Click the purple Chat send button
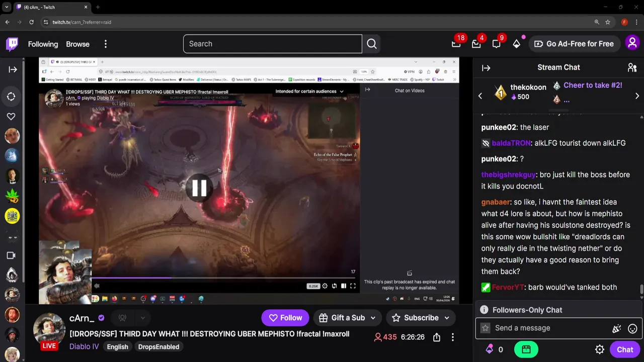 click(625, 349)
